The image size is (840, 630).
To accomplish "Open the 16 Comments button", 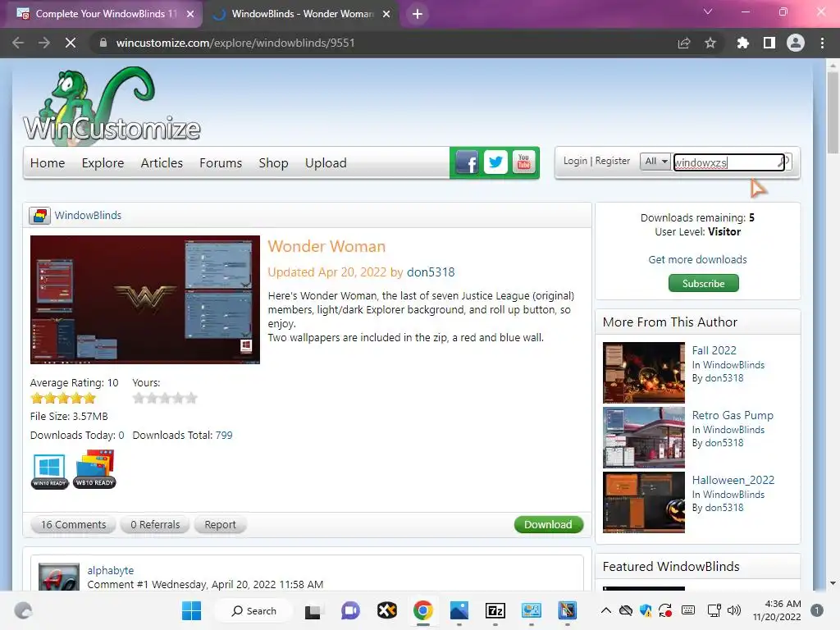I will point(73,524).
